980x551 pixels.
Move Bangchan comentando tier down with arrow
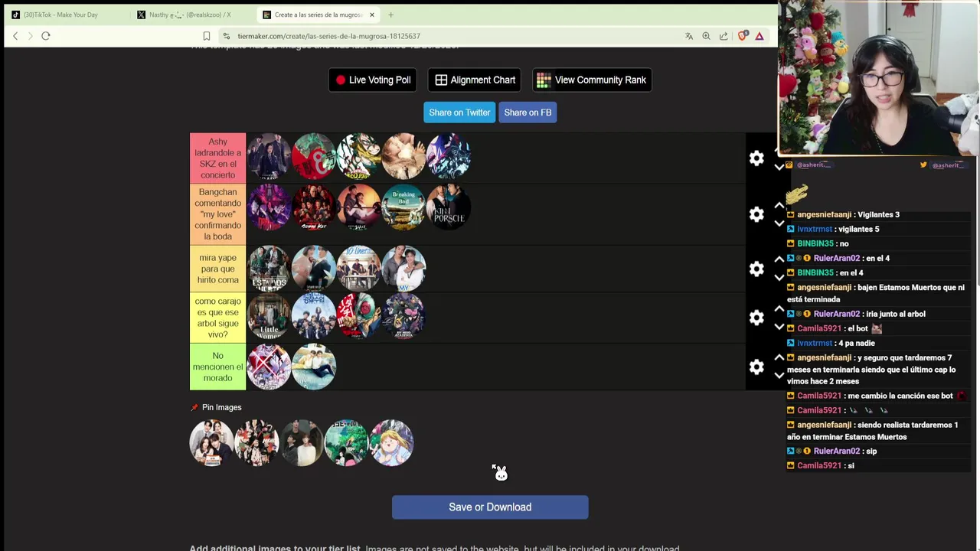click(x=779, y=223)
